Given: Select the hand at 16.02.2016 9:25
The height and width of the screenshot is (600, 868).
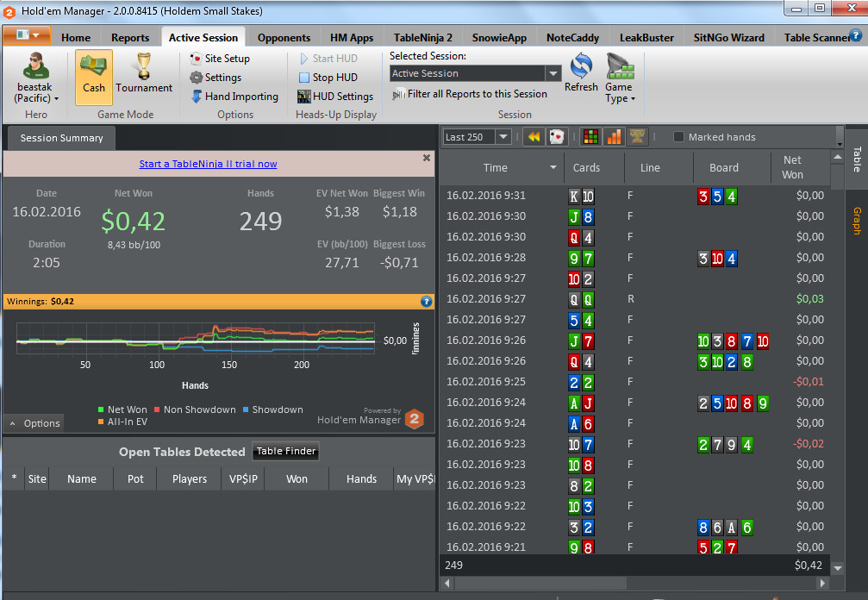Looking at the screenshot, I should pos(635,381).
